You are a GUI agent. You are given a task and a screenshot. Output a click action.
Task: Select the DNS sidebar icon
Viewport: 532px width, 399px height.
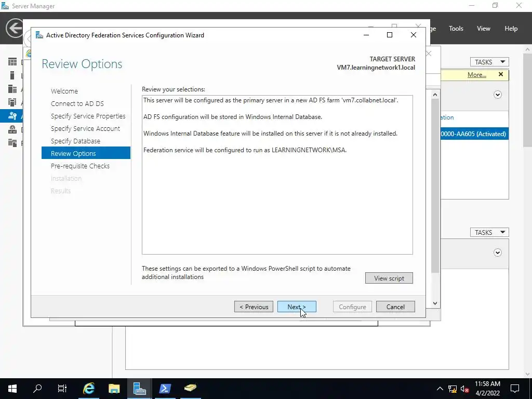pyautogui.click(x=12, y=129)
